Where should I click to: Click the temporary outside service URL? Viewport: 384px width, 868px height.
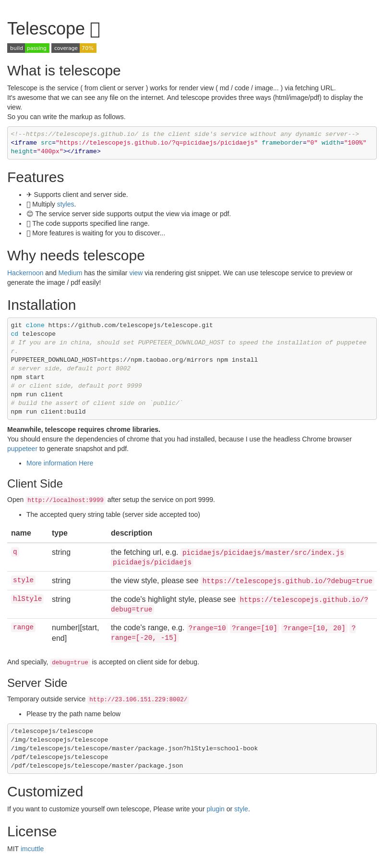click(138, 700)
